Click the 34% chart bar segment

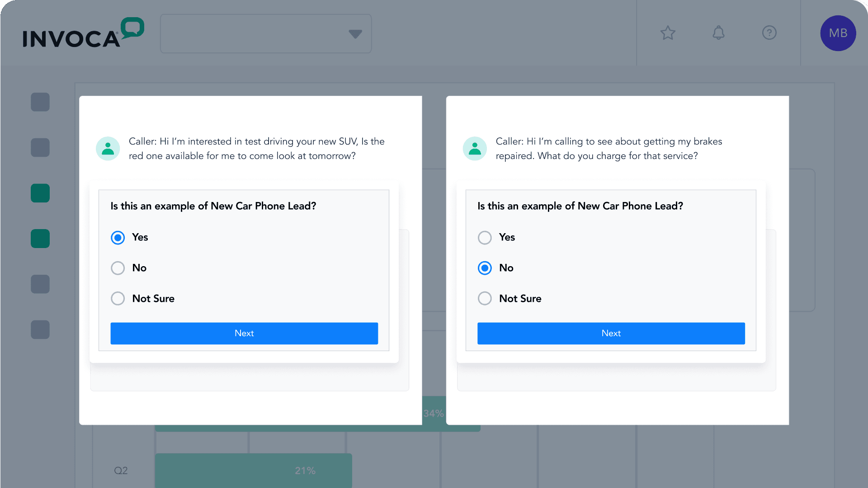coord(433,413)
